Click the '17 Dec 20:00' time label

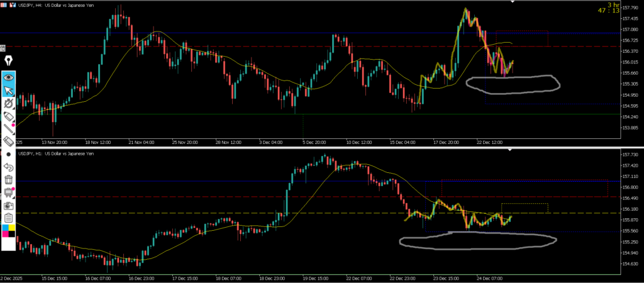446,142
